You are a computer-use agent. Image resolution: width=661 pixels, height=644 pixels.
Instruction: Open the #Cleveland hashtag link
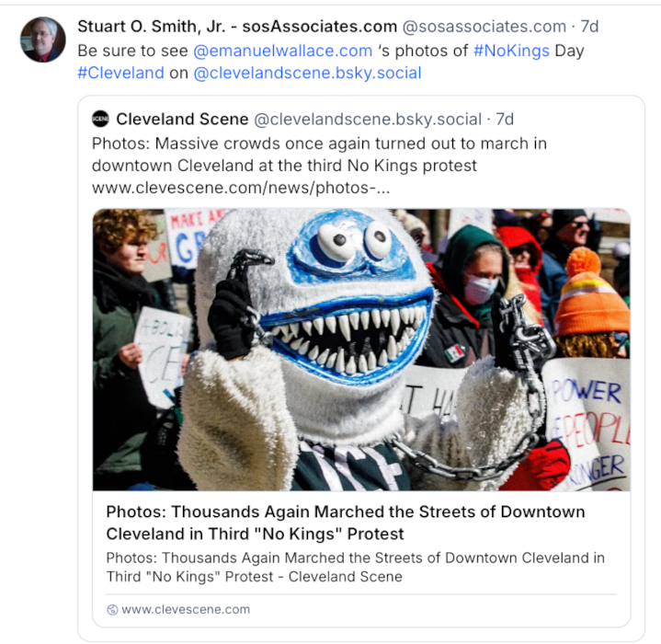(x=120, y=73)
